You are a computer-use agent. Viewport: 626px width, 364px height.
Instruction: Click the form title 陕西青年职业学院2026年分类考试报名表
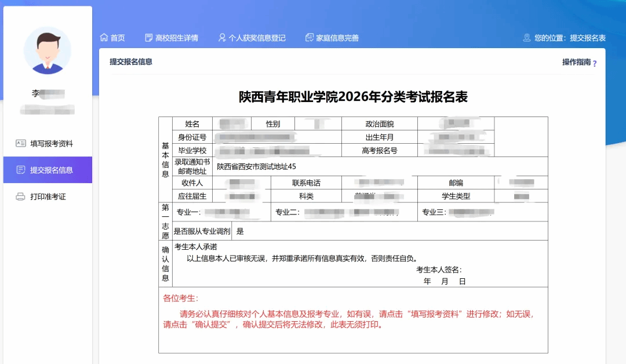coord(353,97)
